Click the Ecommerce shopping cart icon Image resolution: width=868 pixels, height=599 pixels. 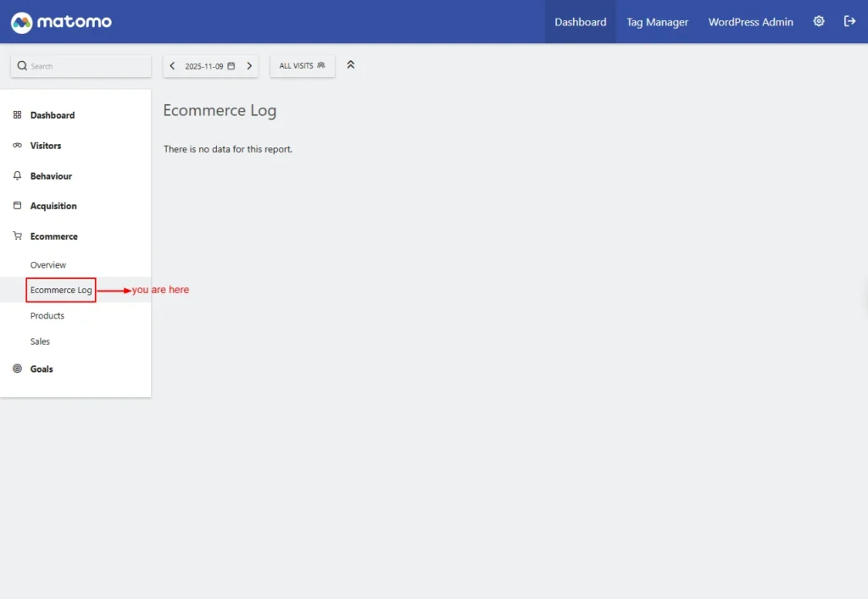[18, 236]
